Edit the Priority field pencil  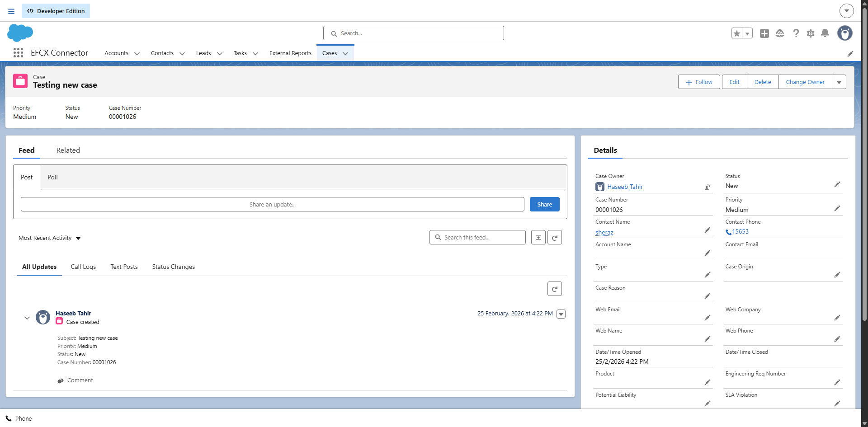(837, 208)
